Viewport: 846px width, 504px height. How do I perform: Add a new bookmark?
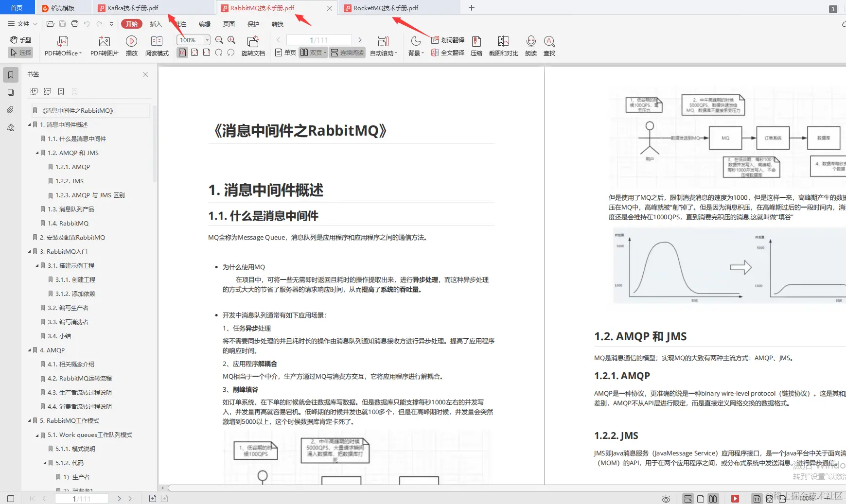coord(61,91)
